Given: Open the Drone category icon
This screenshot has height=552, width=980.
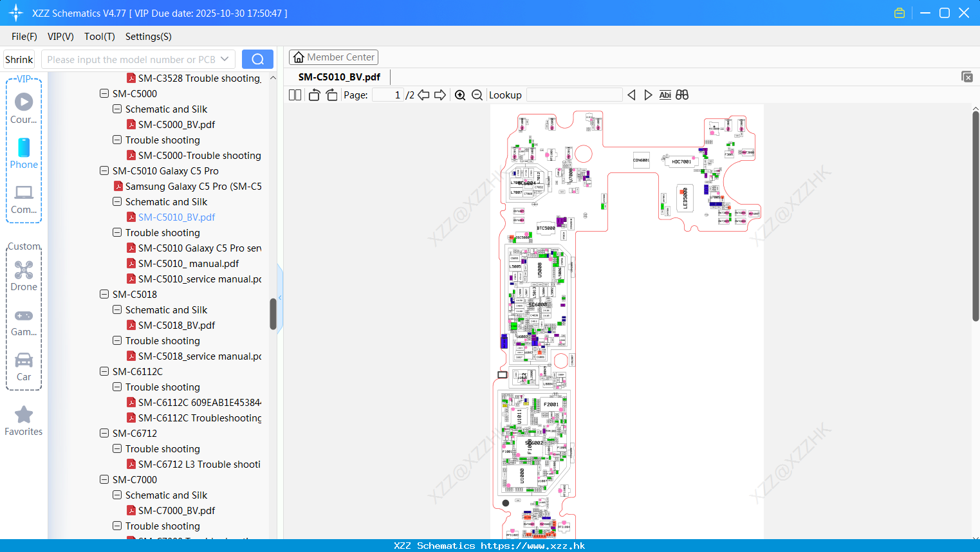Looking at the screenshot, I should point(24,276).
